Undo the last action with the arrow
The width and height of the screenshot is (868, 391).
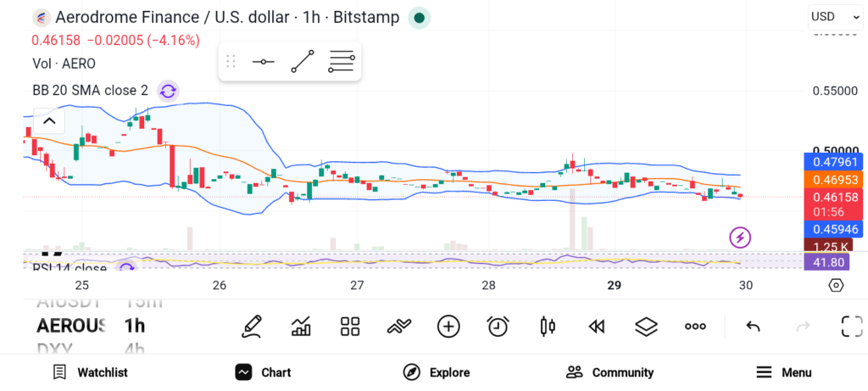753,327
